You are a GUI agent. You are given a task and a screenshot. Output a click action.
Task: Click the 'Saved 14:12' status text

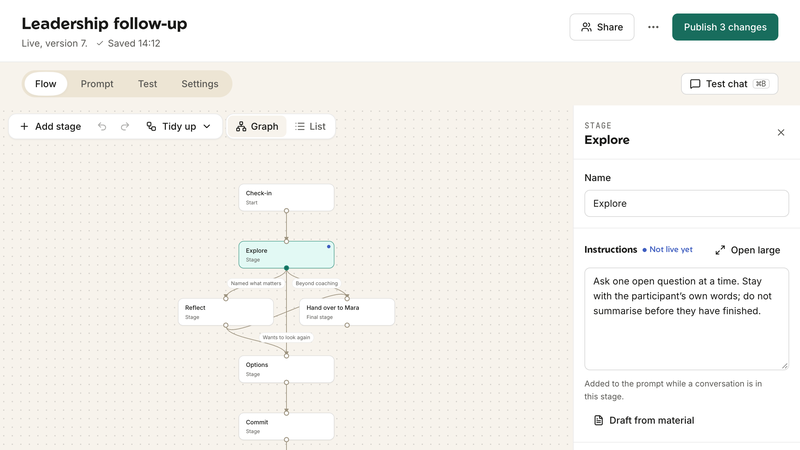[129, 43]
